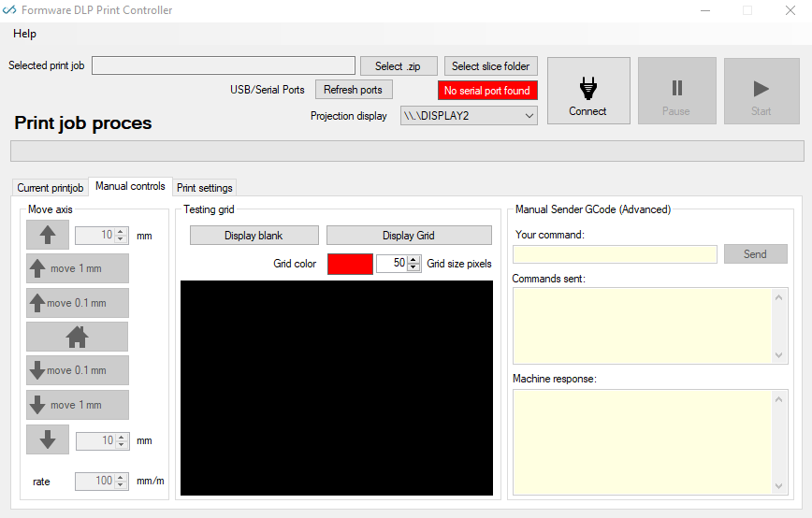This screenshot has height=518, width=812.
Task: Click the Your command input field
Action: 615,254
